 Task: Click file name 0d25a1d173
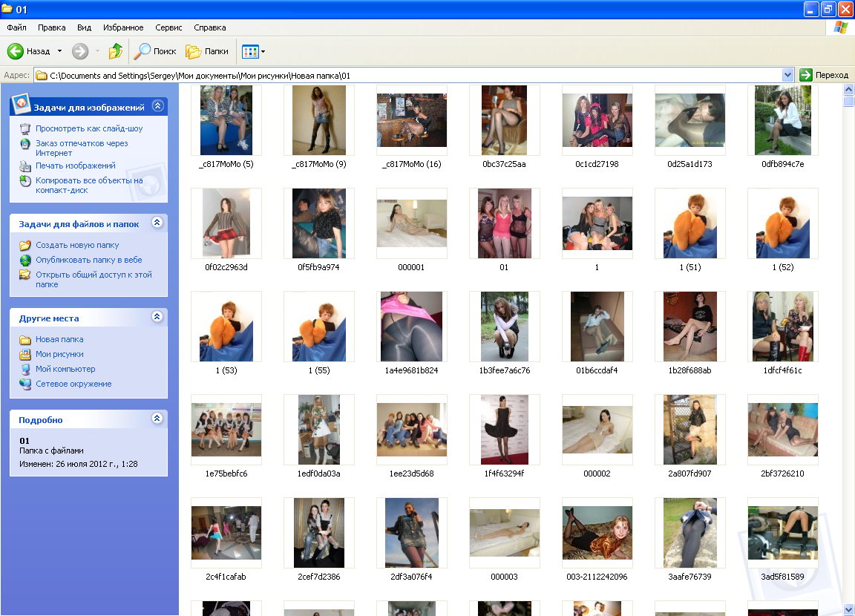(x=689, y=164)
